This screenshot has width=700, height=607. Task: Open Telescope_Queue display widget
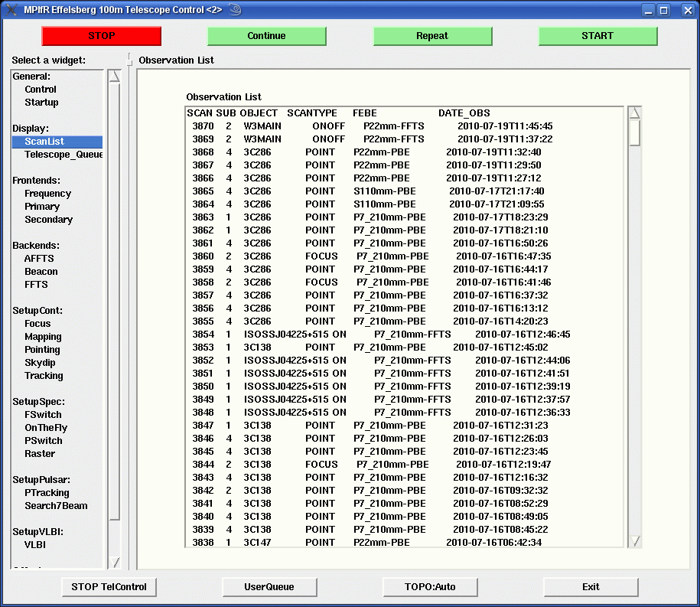tap(63, 155)
